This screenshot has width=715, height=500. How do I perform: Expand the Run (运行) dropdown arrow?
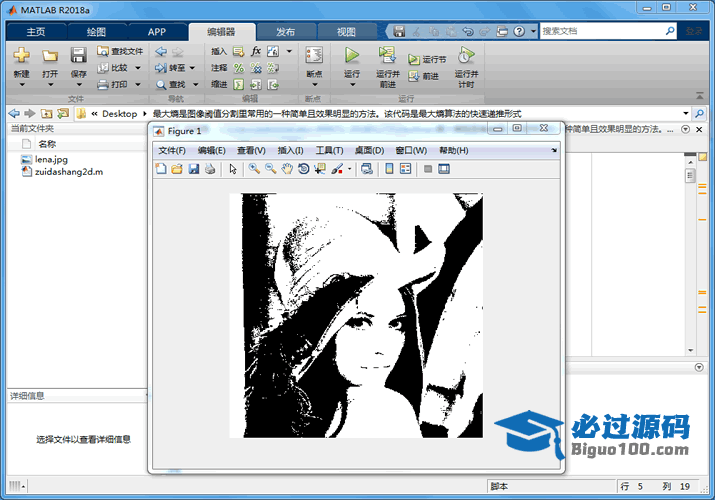pyautogui.click(x=352, y=84)
